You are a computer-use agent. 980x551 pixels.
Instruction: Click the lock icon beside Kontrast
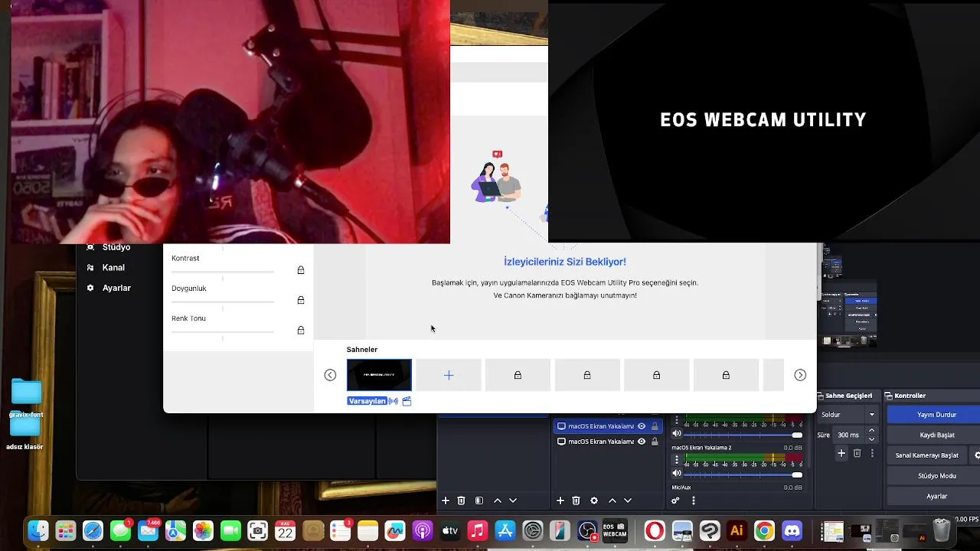coord(301,270)
